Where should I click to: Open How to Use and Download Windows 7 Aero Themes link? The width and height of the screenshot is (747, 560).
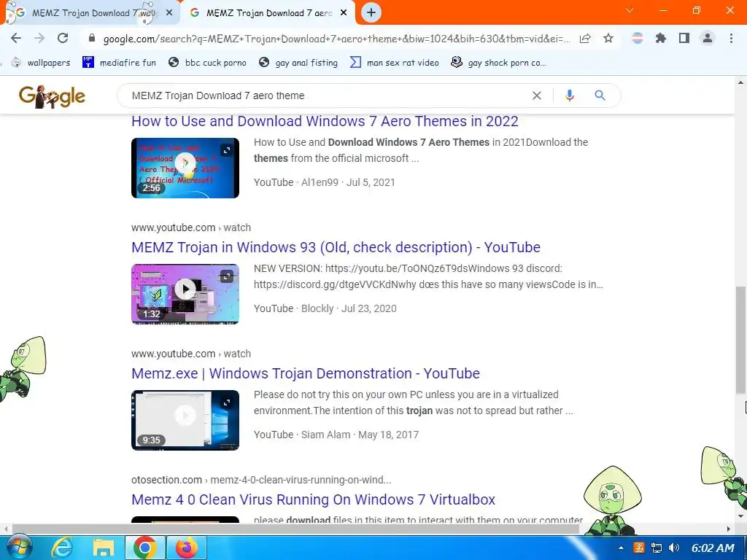[325, 121]
